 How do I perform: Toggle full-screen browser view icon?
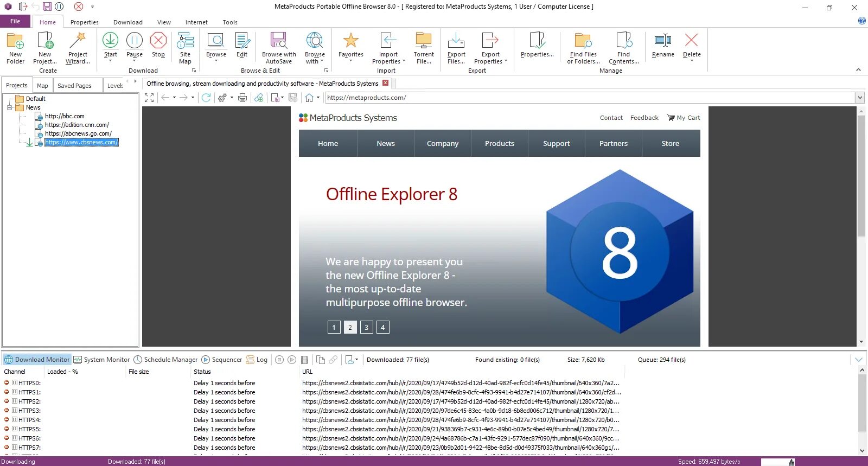coord(149,98)
